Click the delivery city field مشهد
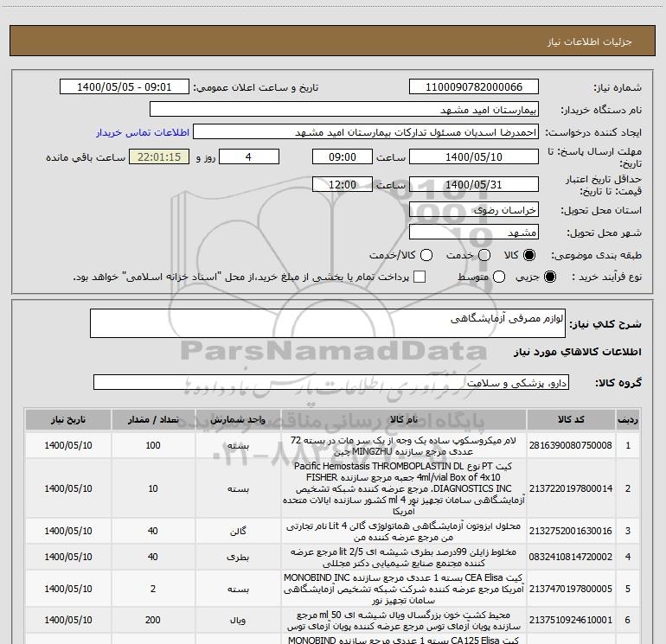Image resolution: width=666 pixels, height=644 pixels. click(474, 232)
